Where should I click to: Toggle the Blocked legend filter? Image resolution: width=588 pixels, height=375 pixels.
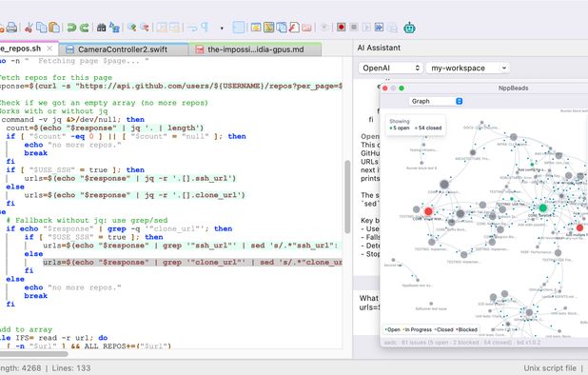point(467,329)
